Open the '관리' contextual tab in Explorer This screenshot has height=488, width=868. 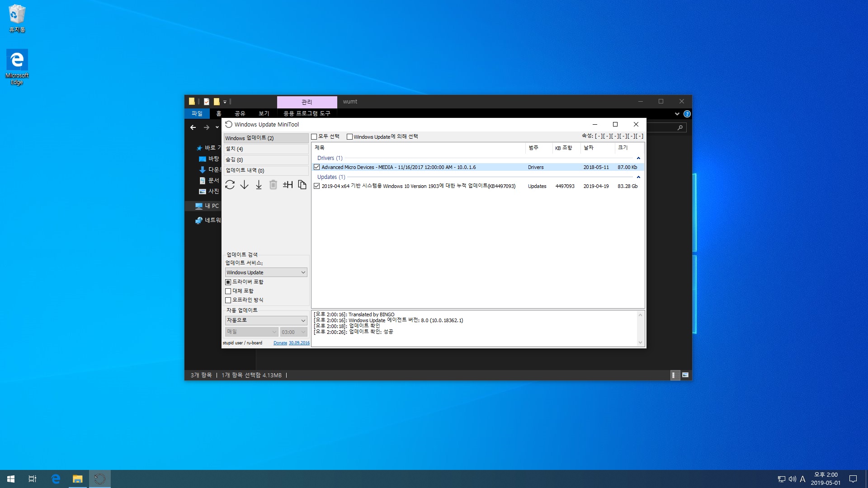coord(307,102)
